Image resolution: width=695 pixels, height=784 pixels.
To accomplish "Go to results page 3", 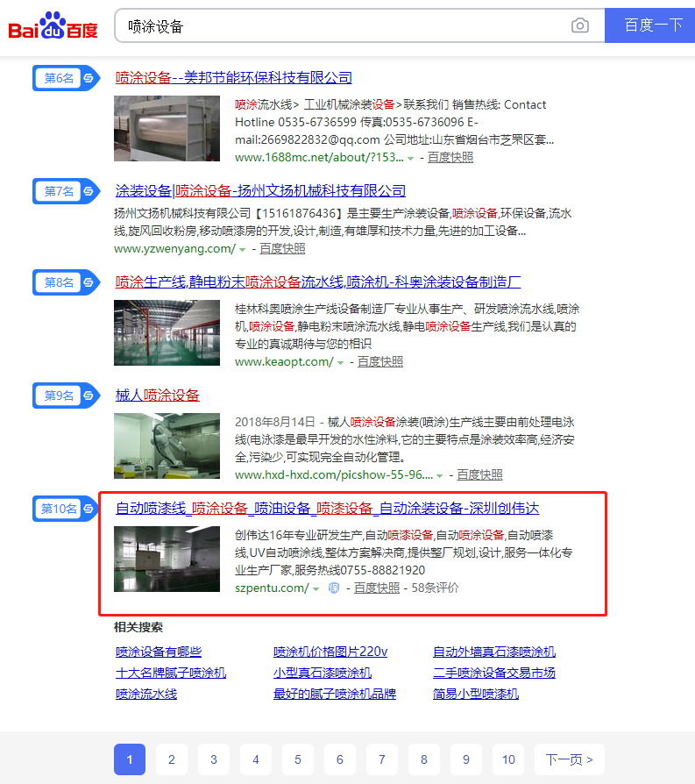I will [214, 759].
